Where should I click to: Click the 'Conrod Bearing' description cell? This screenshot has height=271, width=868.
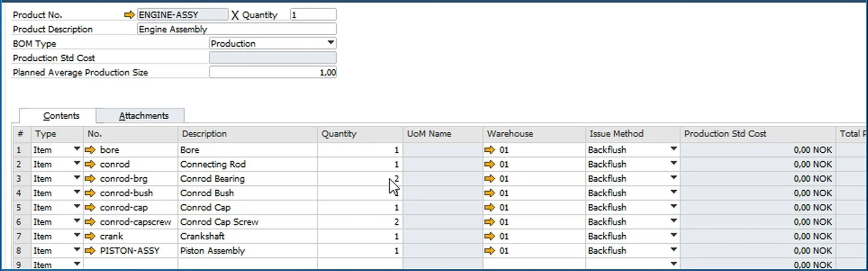pos(247,178)
